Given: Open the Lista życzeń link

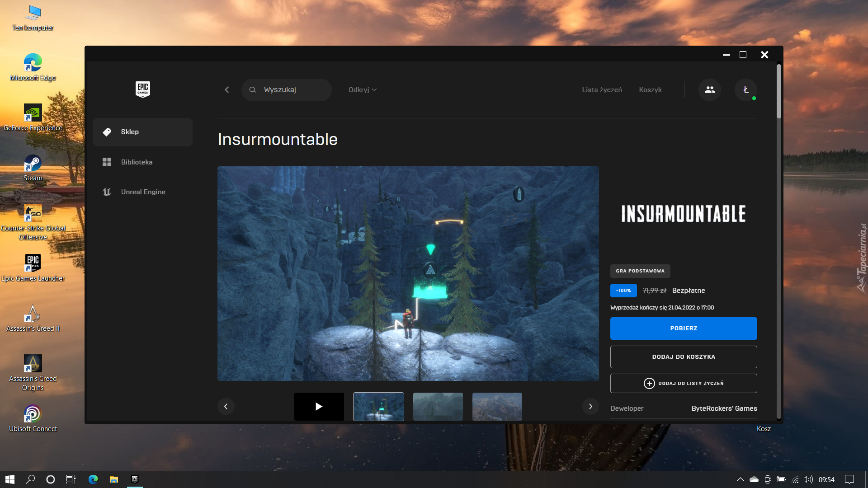Looking at the screenshot, I should [602, 89].
